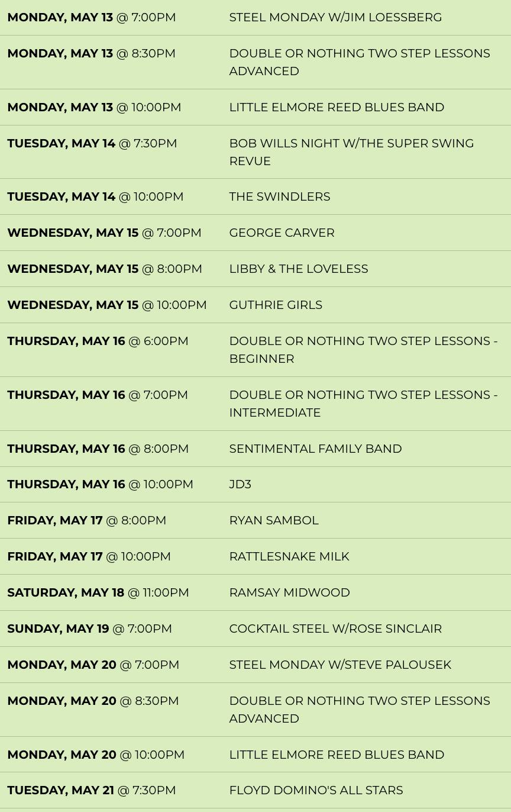Image resolution: width=511 pixels, height=812 pixels.
Task: Click Ryan Sambol event
Action: (x=273, y=520)
